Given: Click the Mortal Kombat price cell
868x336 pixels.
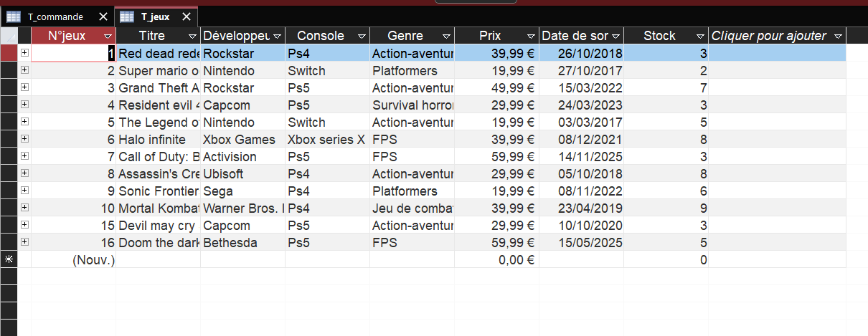Looking at the screenshot, I should click(496, 208).
